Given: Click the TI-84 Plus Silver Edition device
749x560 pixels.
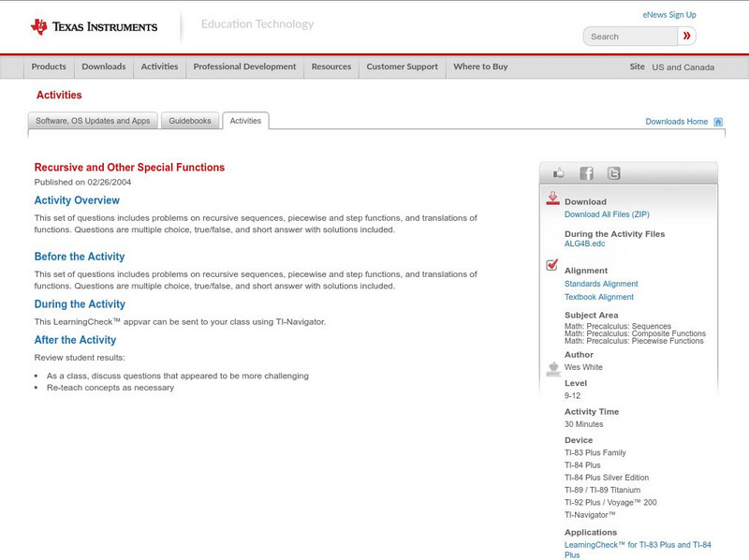Looking at the screenshot, I should pos(607,478).
